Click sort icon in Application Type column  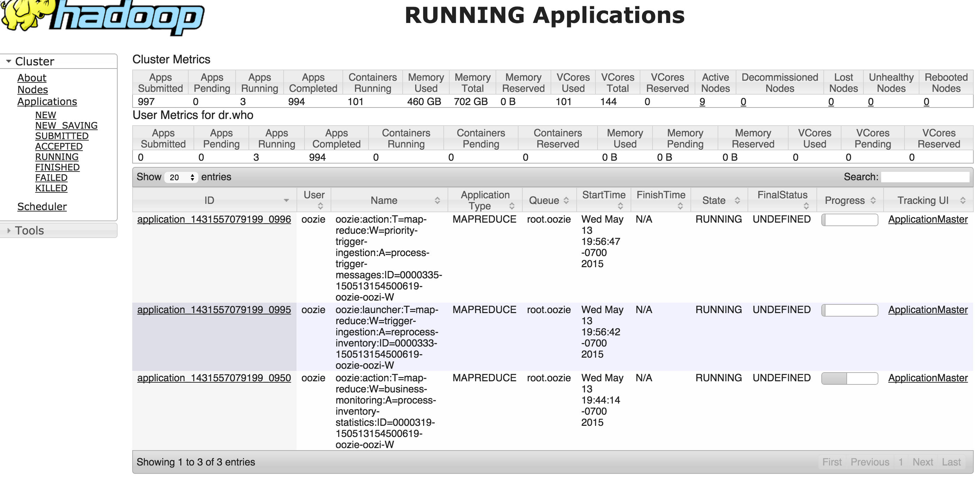[512, 206]
